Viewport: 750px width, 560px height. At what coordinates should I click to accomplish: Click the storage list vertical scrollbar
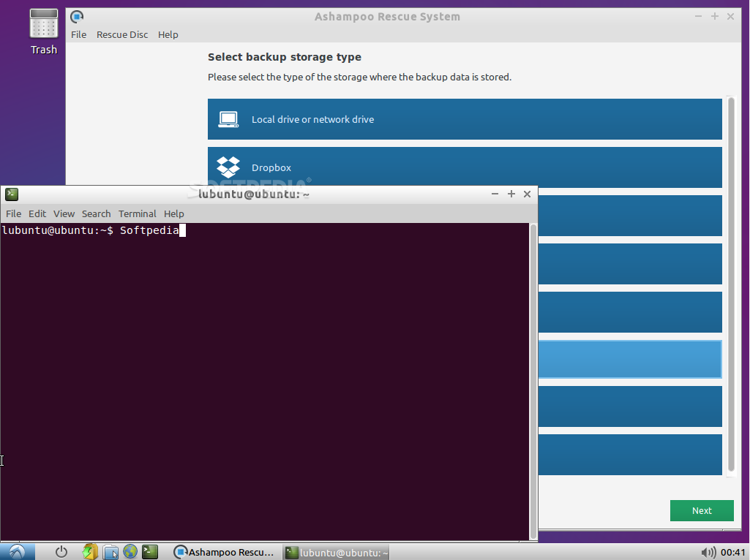click(731, 284)
